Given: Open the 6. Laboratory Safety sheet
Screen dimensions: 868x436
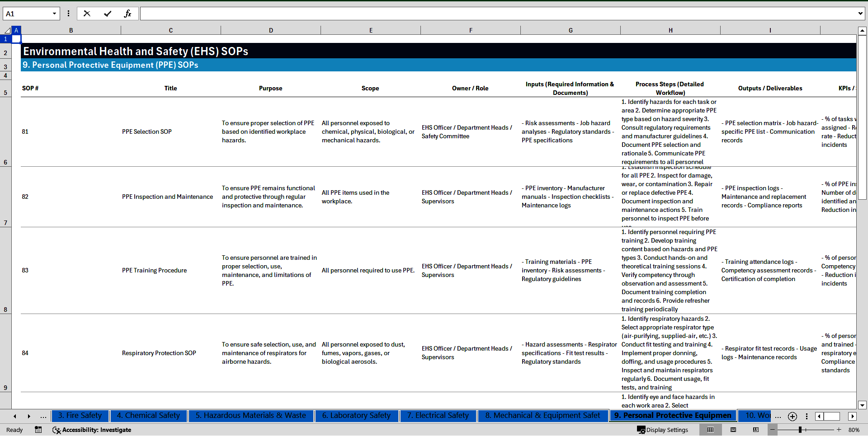Looking at the screenshot, I should (x=356, y=416).
